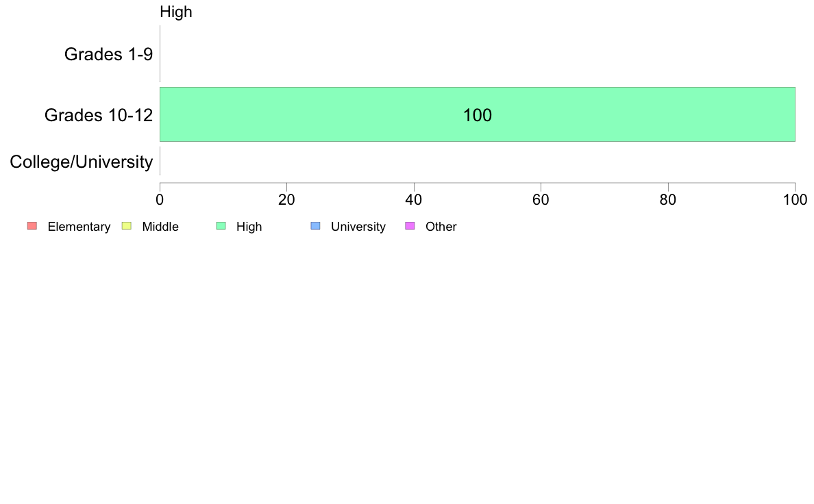Image resolution: width=814 pixels, height=504 pixels.
Task: Click the University blue legend swatch
Action: click(x=316, y=226)
